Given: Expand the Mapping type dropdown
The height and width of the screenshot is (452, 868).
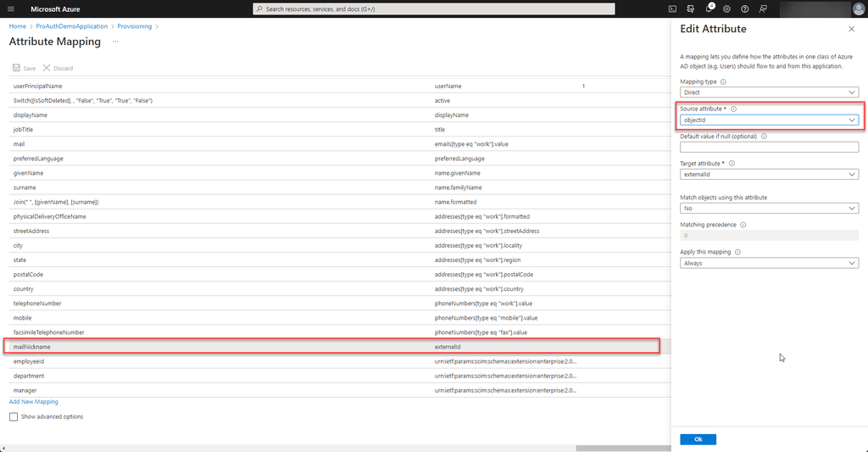Looking at the screenshot, I should point(769,92).
